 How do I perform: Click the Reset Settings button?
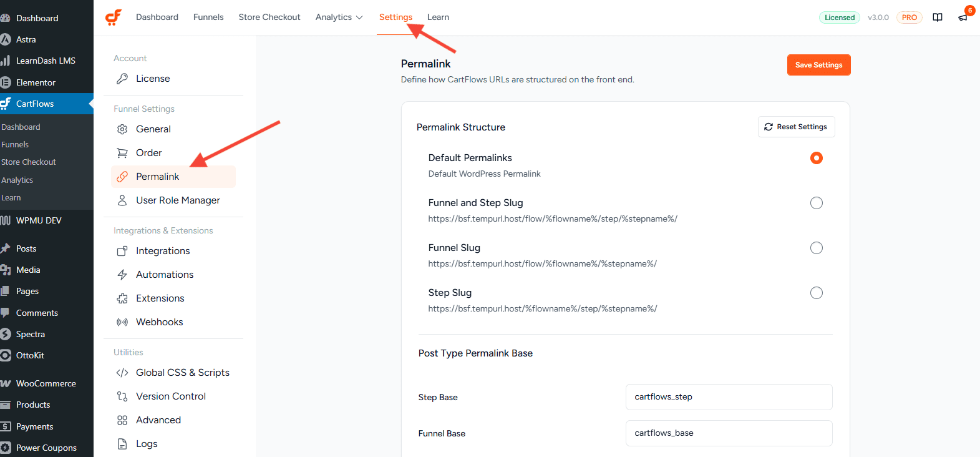[x=796, y=127]
